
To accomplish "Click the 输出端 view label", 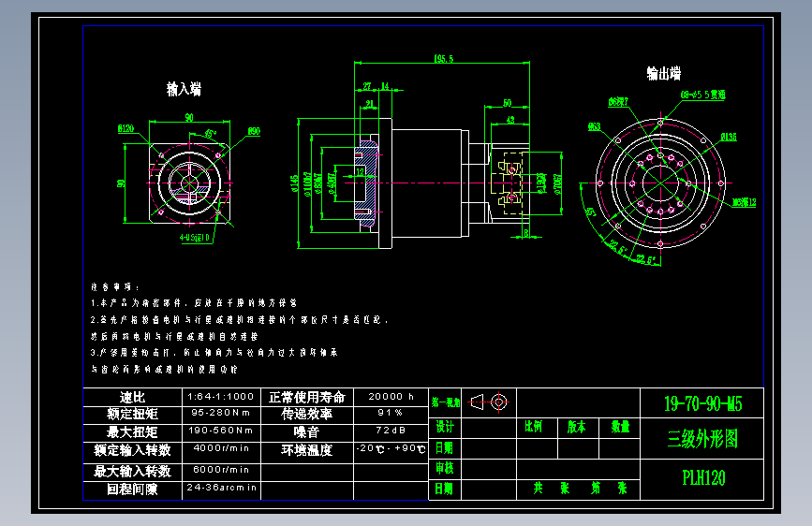I will [x=664, y=74].
